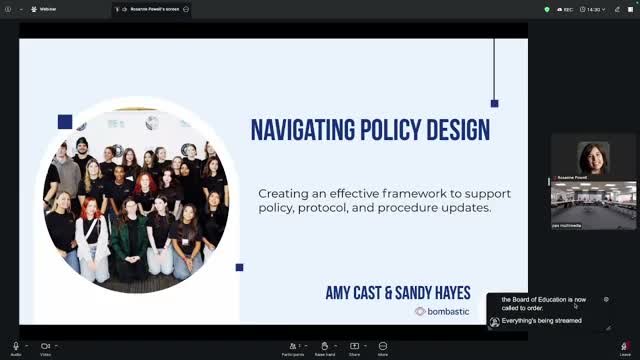The height and width of the screenshot is (360, 640).
Task: Select Rosanne Powell's video thumbnail
Action: tap(593, 157)
